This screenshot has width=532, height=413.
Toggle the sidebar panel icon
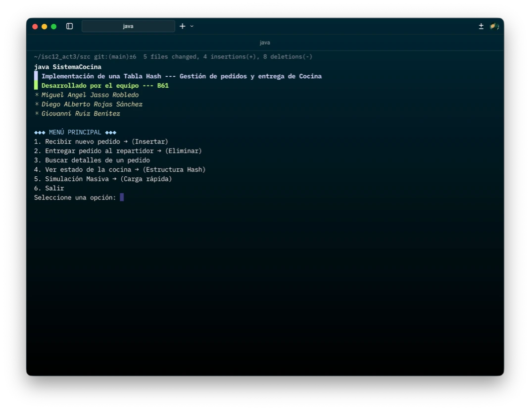coord(69,26)
